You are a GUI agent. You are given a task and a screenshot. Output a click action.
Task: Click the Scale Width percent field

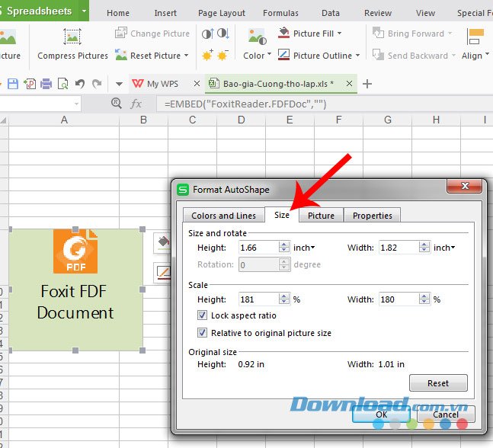click(399, 299)
